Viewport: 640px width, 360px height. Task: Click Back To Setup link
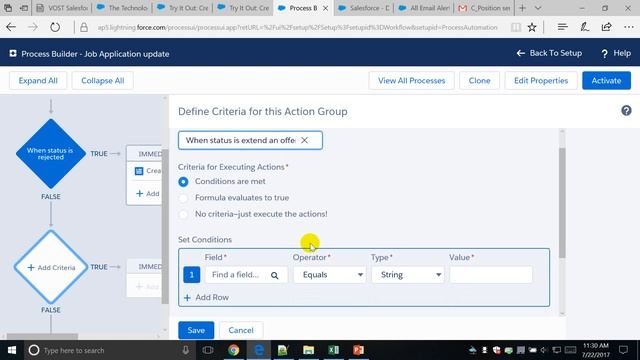pyautogui.click(x=549, y=53)
